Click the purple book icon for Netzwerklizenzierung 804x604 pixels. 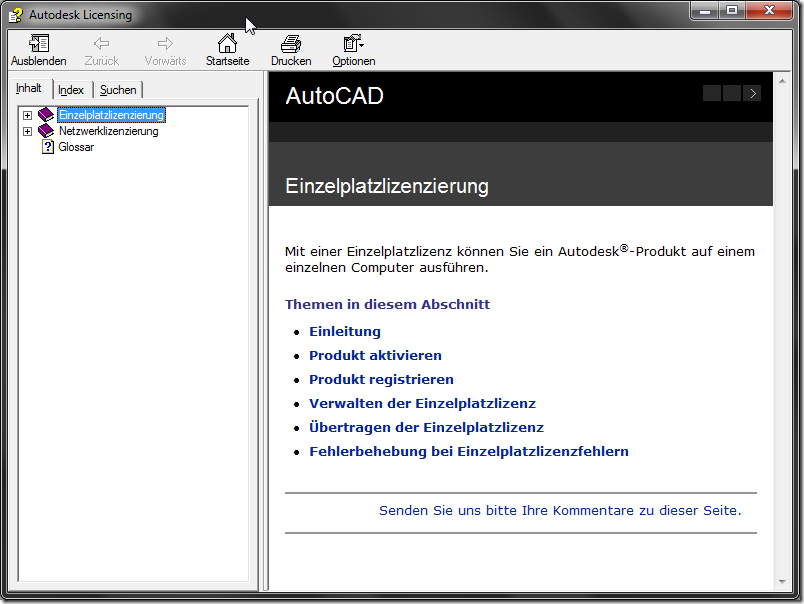pos(46,131)
